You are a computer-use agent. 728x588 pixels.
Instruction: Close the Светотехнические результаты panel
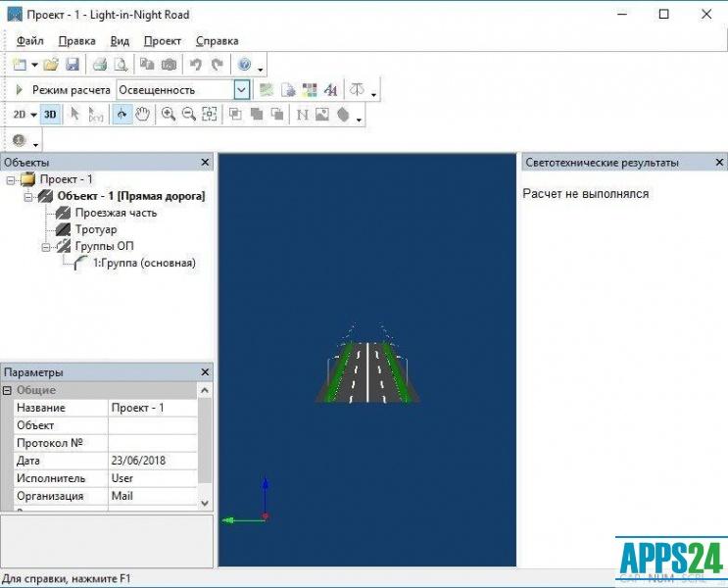click(719, 162)
